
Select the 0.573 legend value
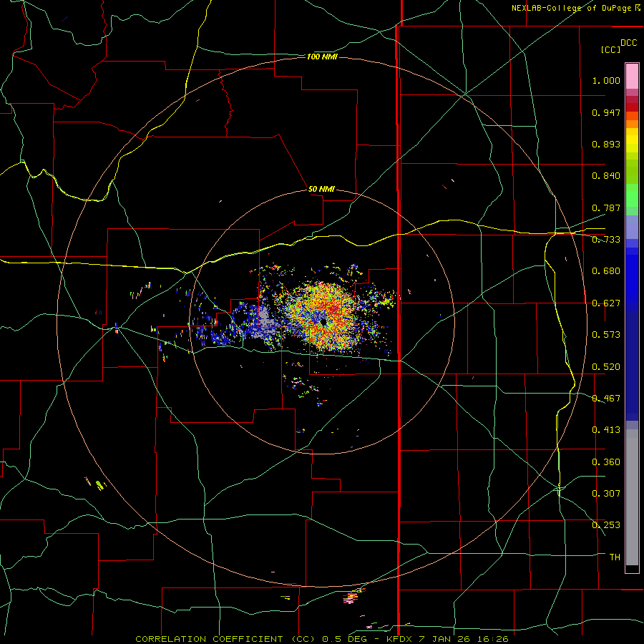(606, 335)
